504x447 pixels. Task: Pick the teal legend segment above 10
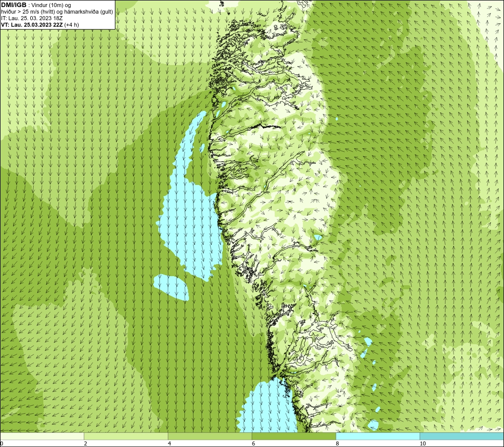[462, 436]
